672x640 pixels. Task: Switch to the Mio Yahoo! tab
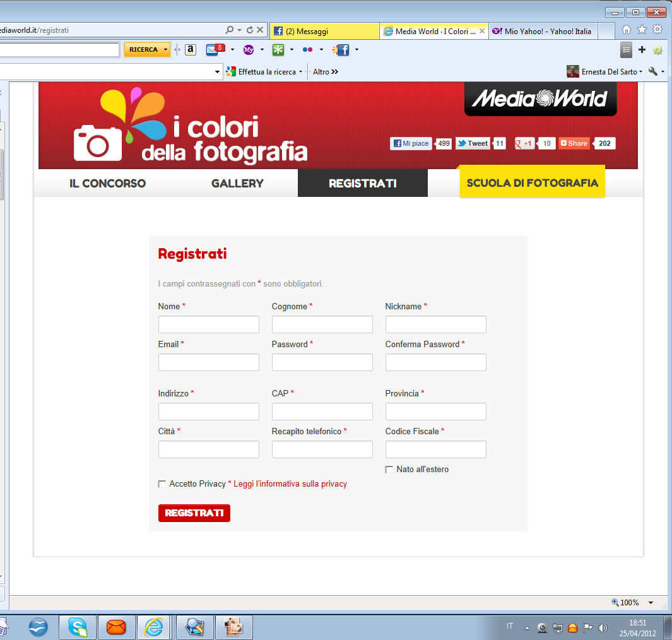tap(543, 32)
